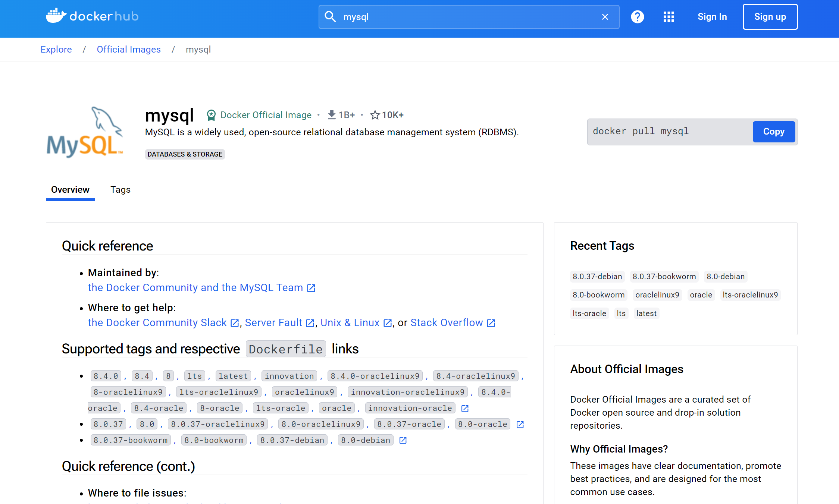Click the Dockerfile code label in heading

pos(286,349)
